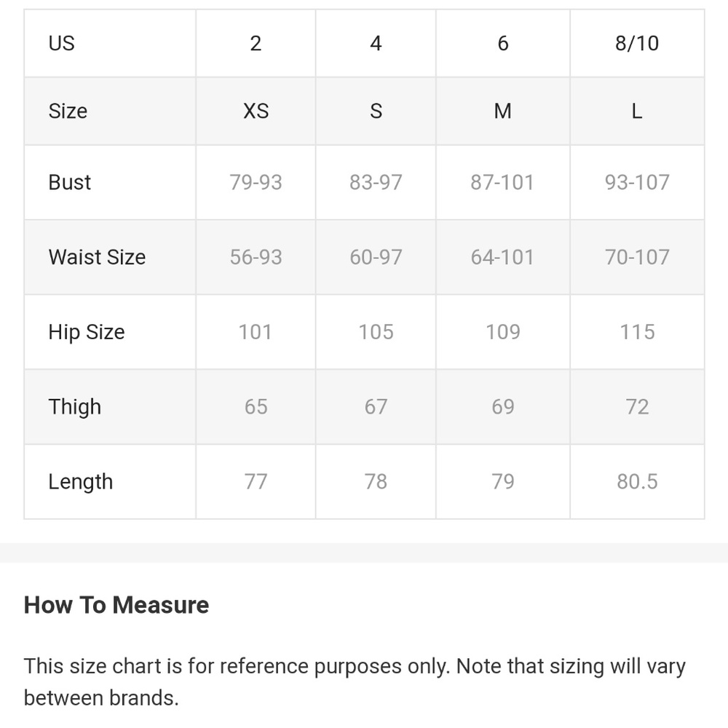Click length measurement 80.5 for L
This screenshot has width=728, height=728.
637,481
